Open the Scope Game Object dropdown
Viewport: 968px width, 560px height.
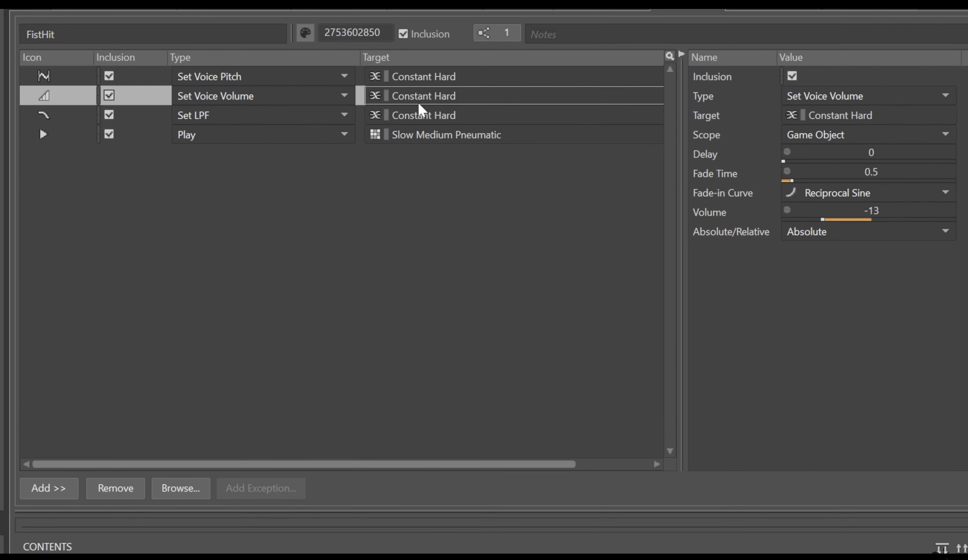[x=946, y=134]
